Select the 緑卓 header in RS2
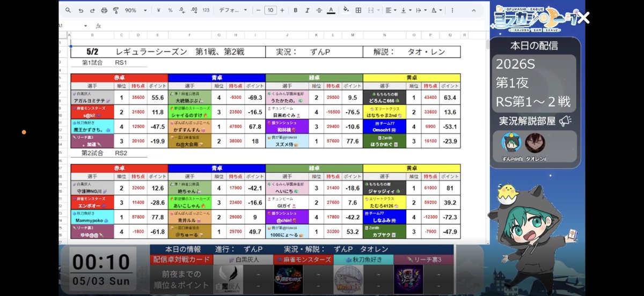 tap(314, 168)
